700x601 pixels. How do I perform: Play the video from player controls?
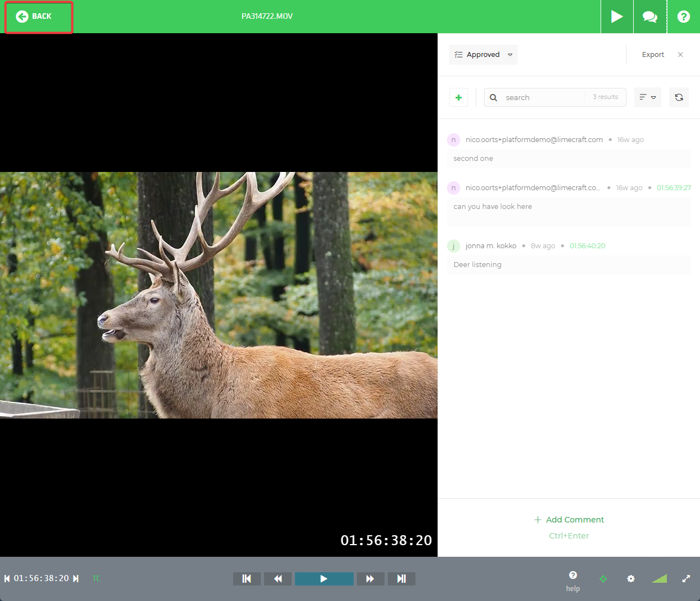coord(324,579)
